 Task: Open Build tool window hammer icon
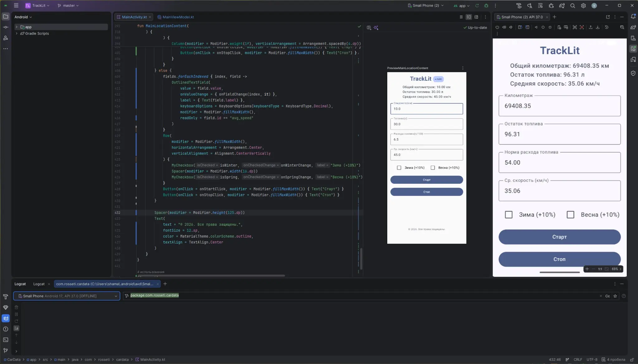(6, 297)
